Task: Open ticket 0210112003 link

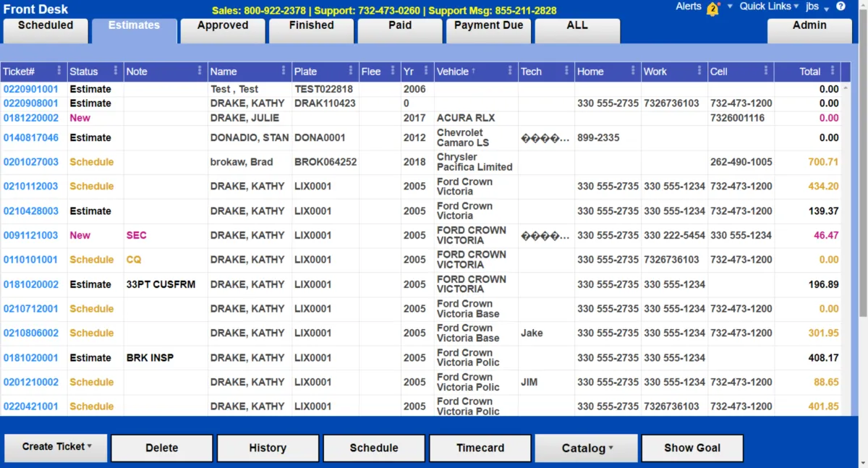Action: pyautogui.click(x=31, y=186)
